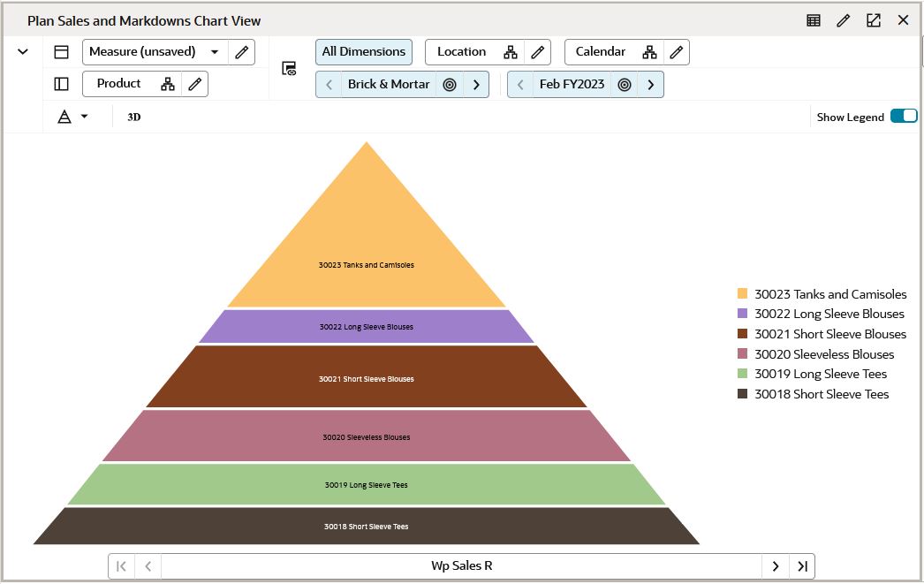The width and height of the screenshot is (924, 584).
Task: Collapse the configuration panel chevron
Action: click(22, 51)
